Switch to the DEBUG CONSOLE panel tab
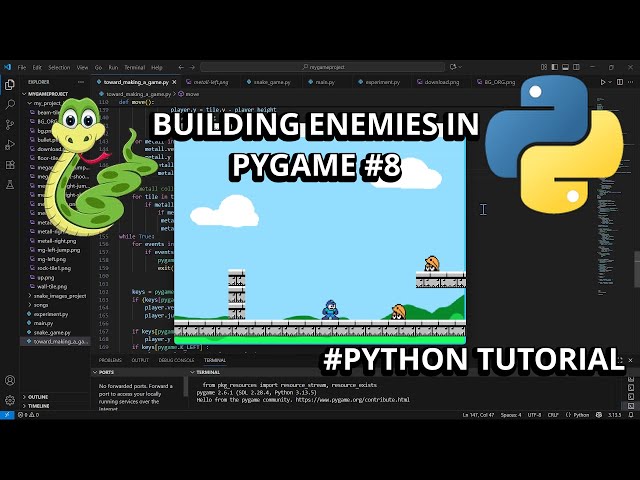Screen dimensions: 640x480 pos(176,360)
